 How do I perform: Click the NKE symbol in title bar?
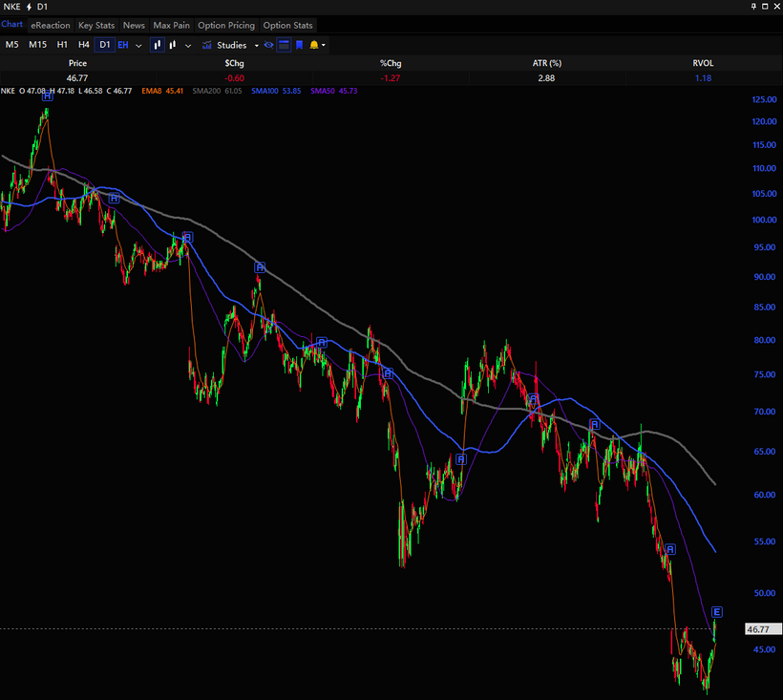tap(12, 7)
